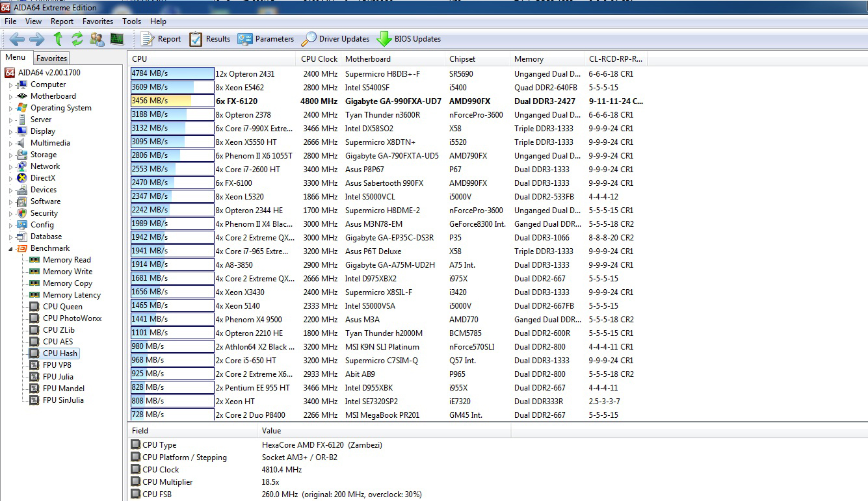Check for Driver Updates

pos(335,39)
